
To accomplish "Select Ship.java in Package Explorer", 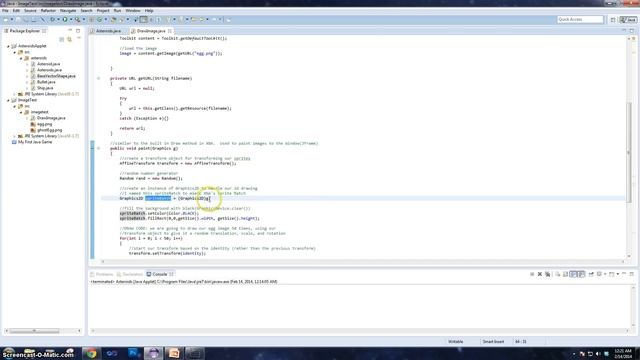I will pyautogui.click(x=45, y=88).
